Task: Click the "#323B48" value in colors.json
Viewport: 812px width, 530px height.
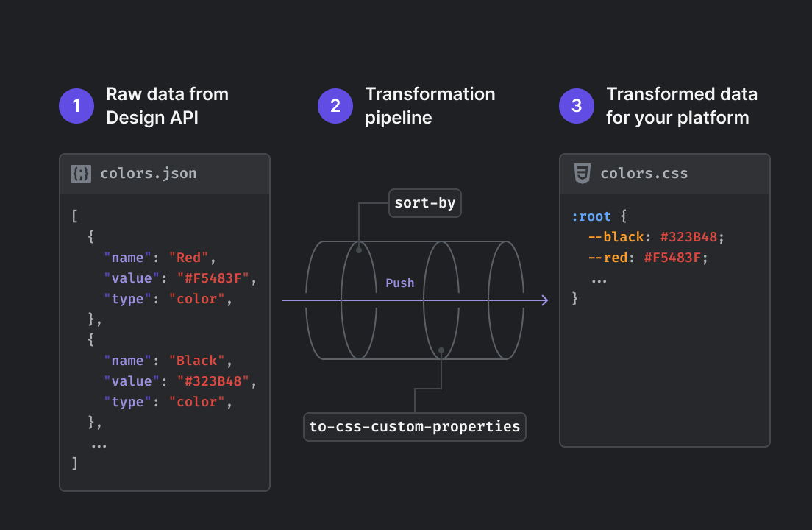Action: (x=218, y=381)
